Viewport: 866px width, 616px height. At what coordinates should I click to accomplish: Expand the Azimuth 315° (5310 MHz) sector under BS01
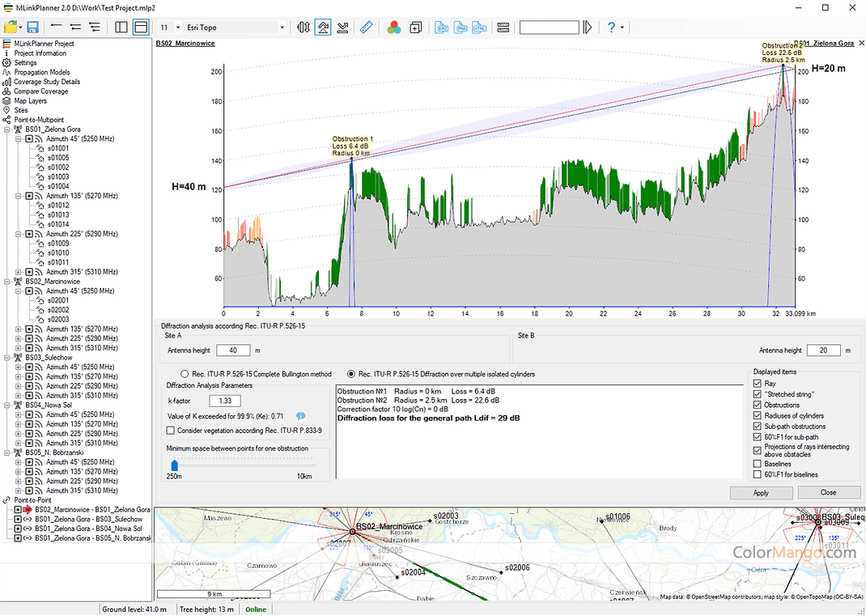tap(19, 272)
